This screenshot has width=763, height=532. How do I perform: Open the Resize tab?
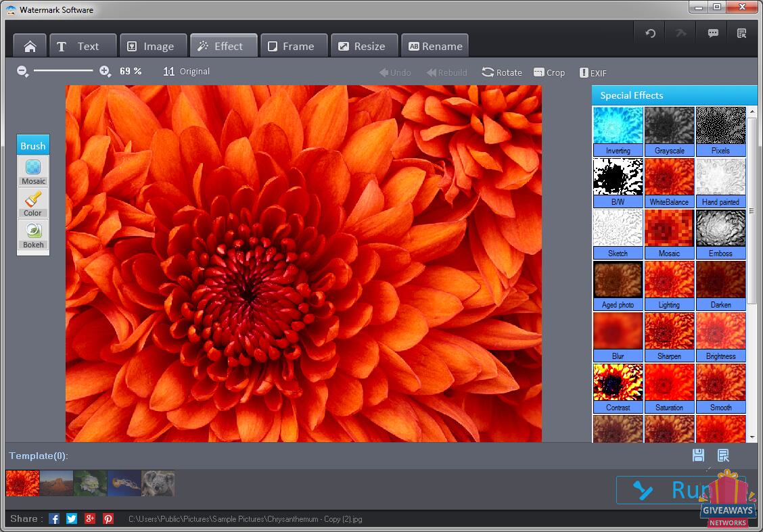click(365, 46)
